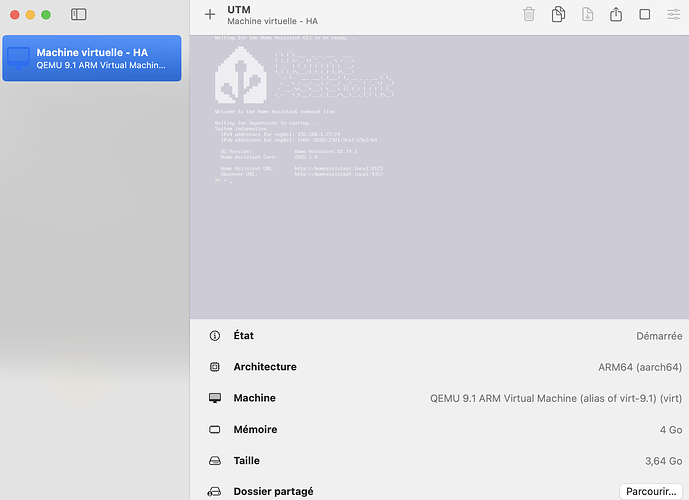
Task: Share the selected virtual machine
Action: [616, 14]
